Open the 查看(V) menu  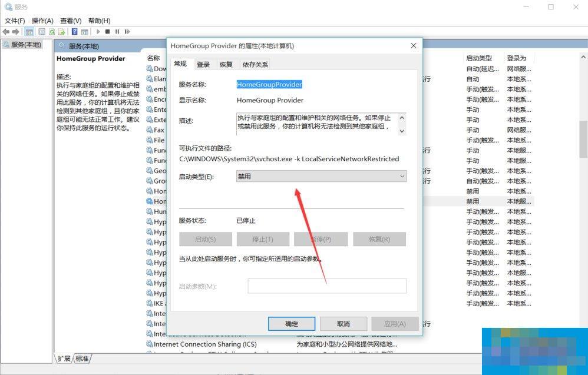tap(71, 21)
